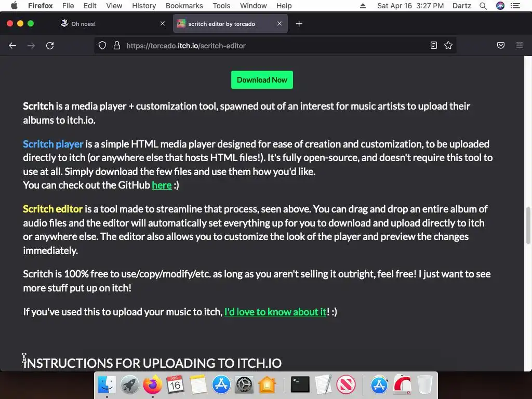Open "I'd love to know about it" link
This screenshot has height=399, width=532.
click(275, 312)
